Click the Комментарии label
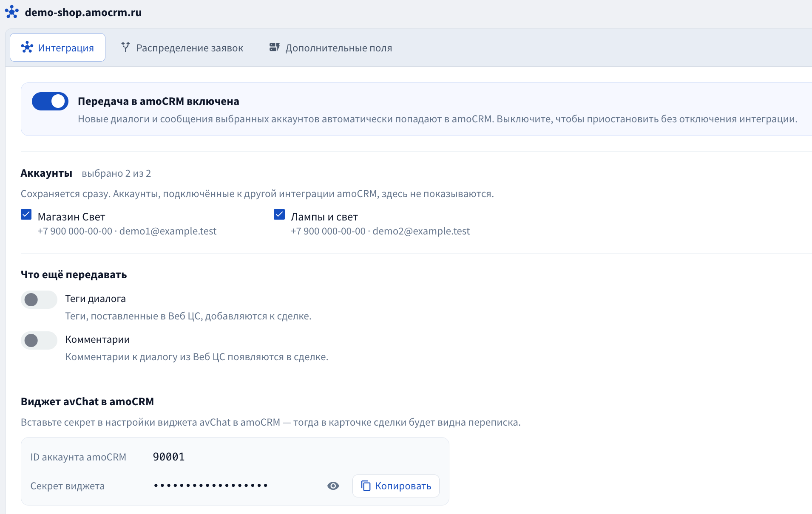The image size is (812, 514). tap(97, 339)
